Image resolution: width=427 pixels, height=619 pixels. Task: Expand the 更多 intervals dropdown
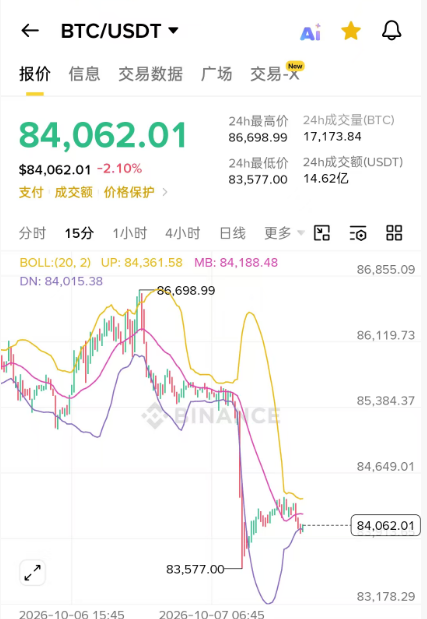(x=284, y=233)
